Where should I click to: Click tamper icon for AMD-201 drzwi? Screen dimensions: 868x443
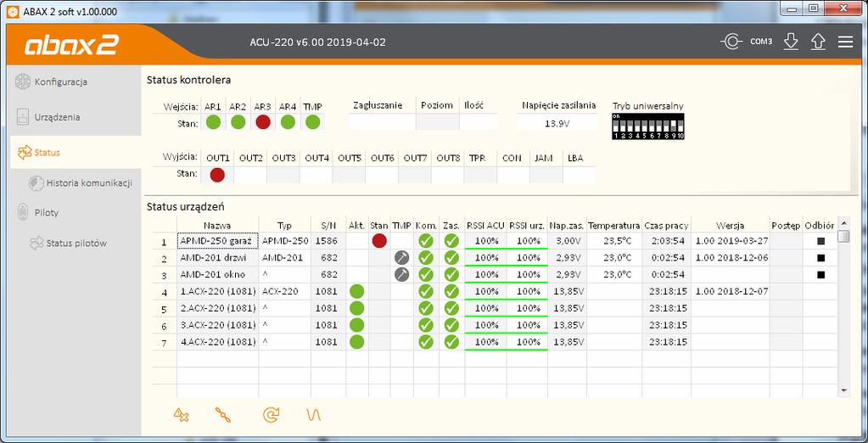(x=402, y=257)
